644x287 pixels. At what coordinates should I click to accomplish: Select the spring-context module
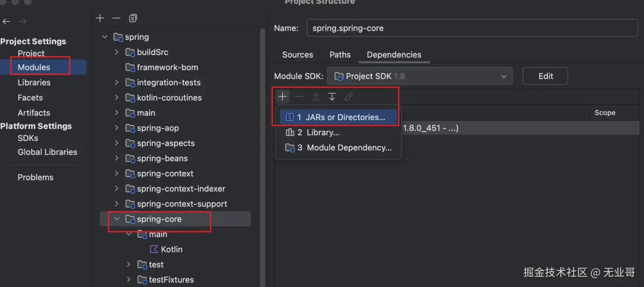[x=165, y=174]
